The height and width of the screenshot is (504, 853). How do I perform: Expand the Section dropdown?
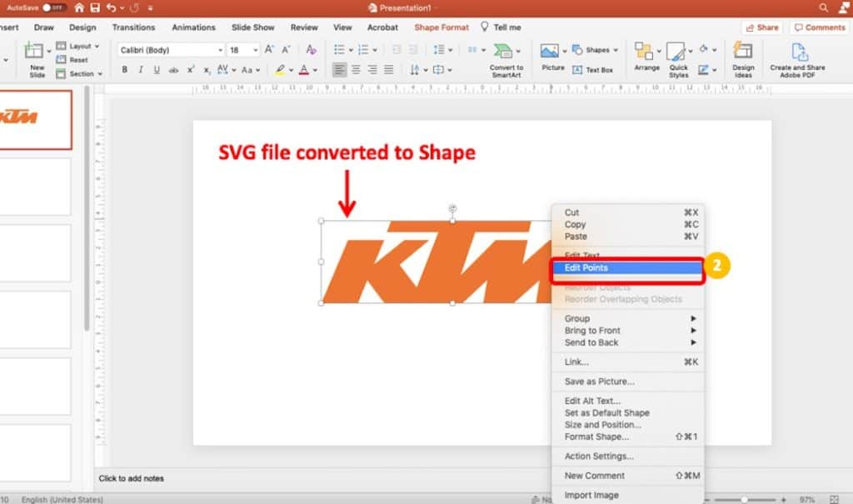79,73
